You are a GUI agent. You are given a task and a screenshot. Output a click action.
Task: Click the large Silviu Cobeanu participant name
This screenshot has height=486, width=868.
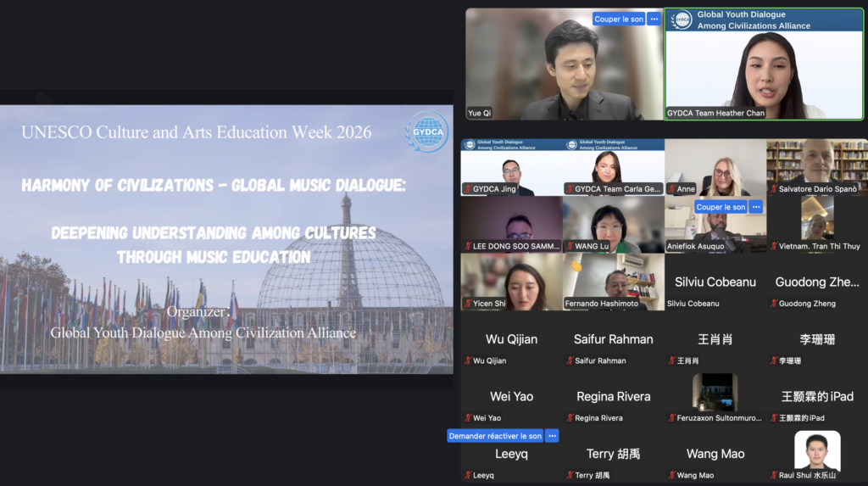click(715, 282)
